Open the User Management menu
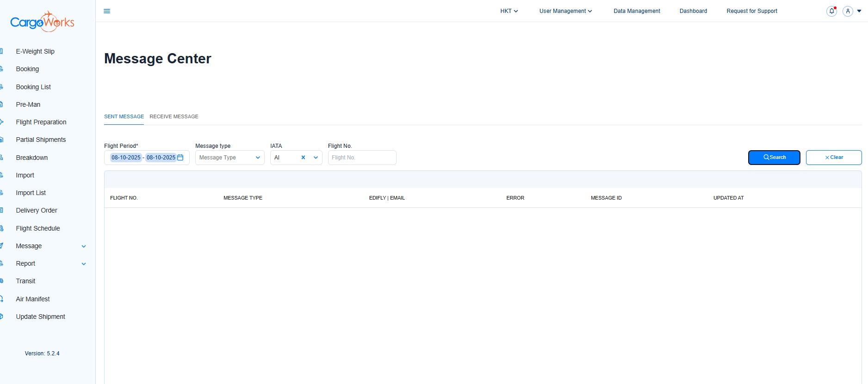 (565, 11)
